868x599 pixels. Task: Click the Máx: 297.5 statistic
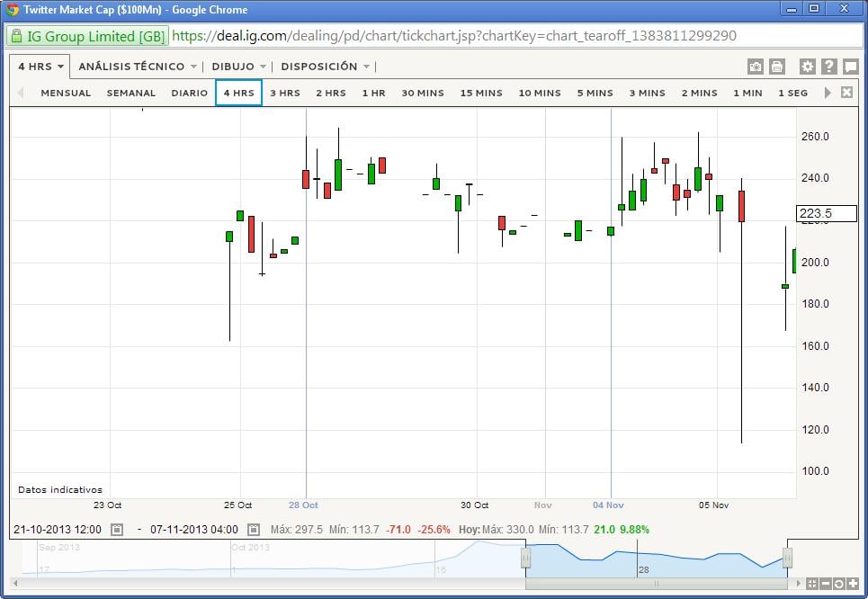click(x=297, y=530)
